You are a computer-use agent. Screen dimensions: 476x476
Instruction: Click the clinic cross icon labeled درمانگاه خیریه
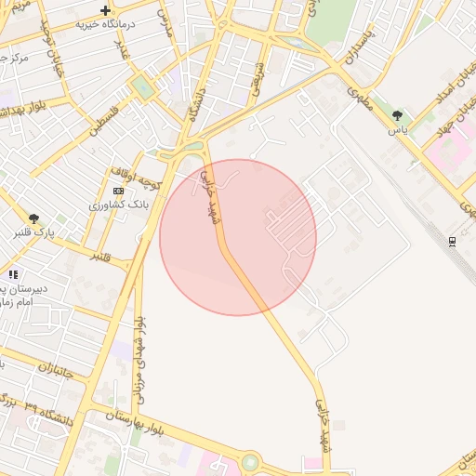click(x=105, y=11)
